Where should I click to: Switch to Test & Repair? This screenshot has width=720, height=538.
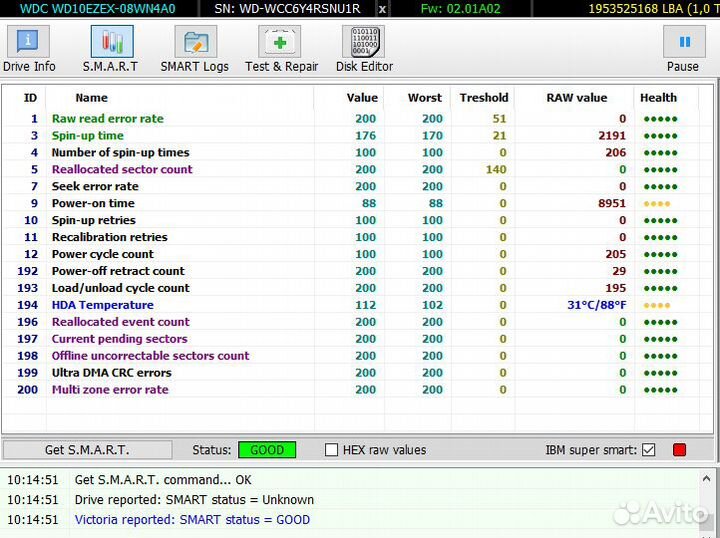click(x=281, y=48)
